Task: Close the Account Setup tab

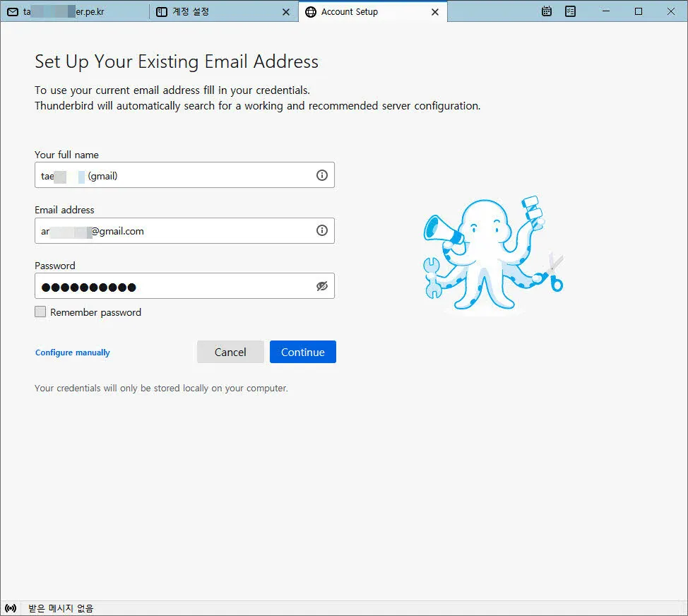Action: click(x=435, y=12)
